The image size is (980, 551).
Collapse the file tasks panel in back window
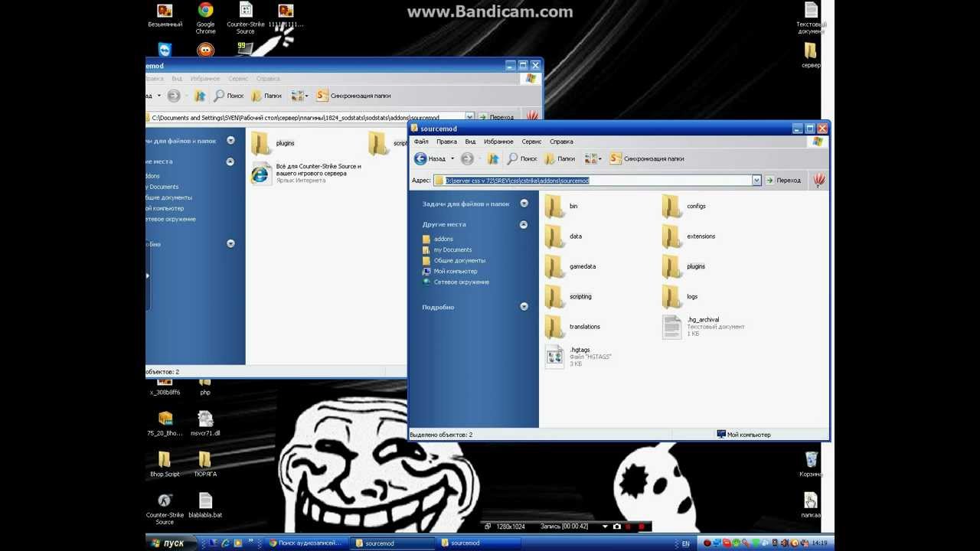click(230, 141)
